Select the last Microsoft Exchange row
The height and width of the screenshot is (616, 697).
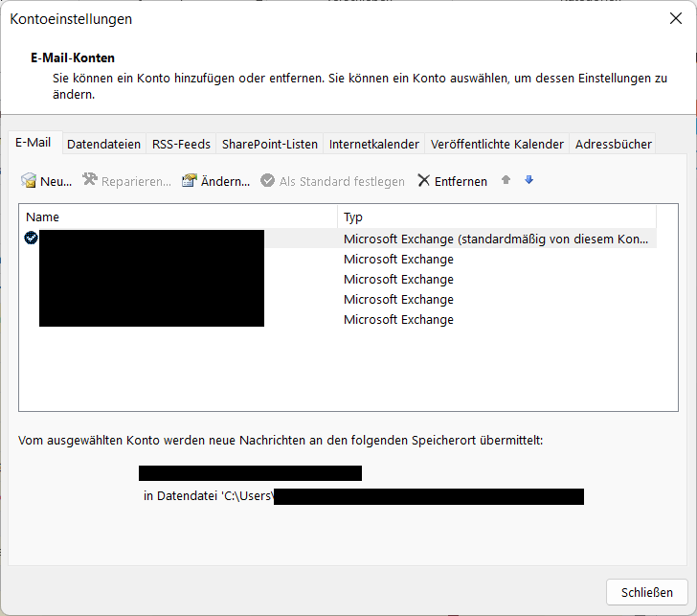click(x=338, y=319)
